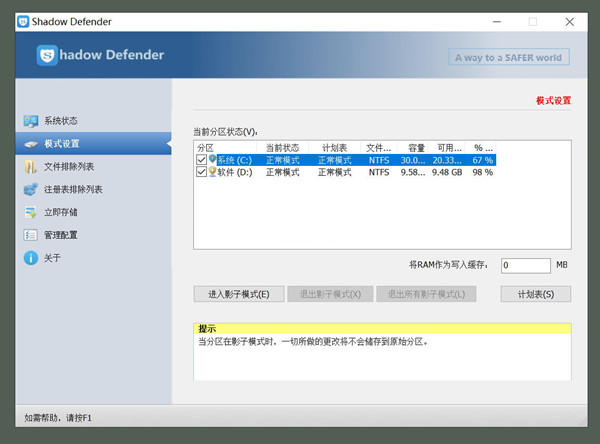
Task: Open 管理配置 in the sidebar
Action: point(61,235)
